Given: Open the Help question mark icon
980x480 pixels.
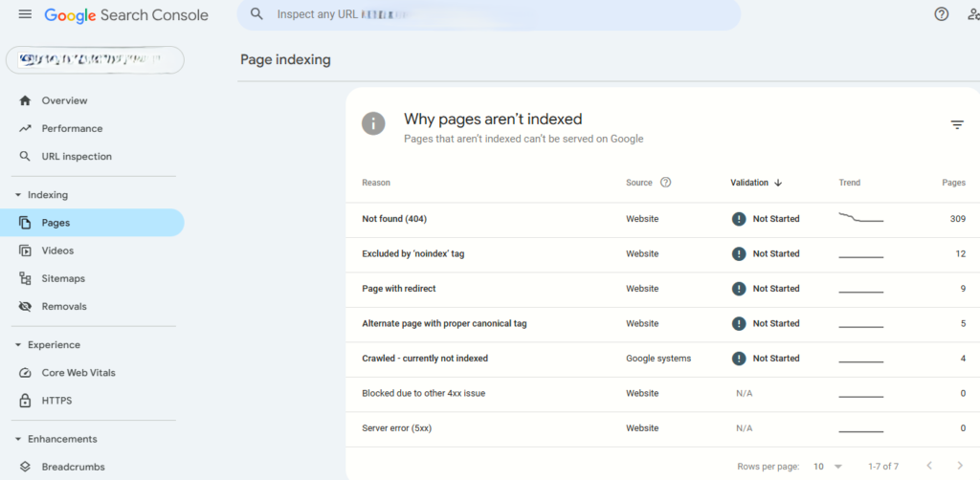Looking at the screenshot, I should tap(942, 14).
